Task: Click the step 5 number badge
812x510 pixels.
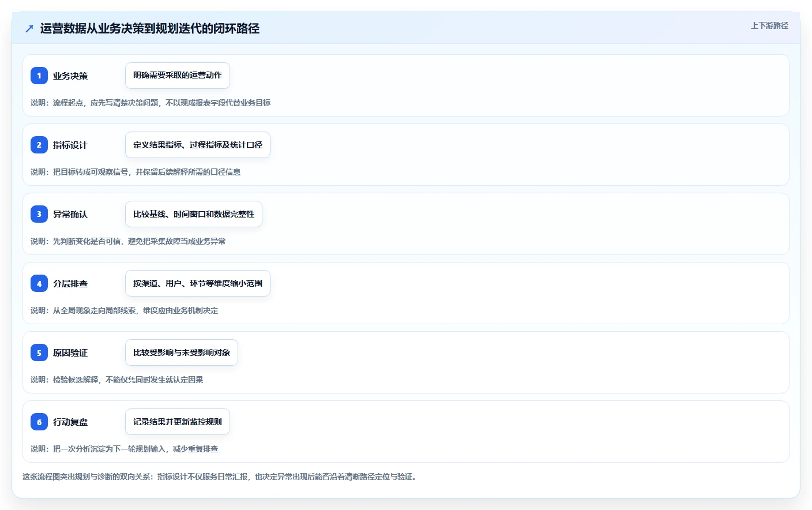Action: point(39,352)
